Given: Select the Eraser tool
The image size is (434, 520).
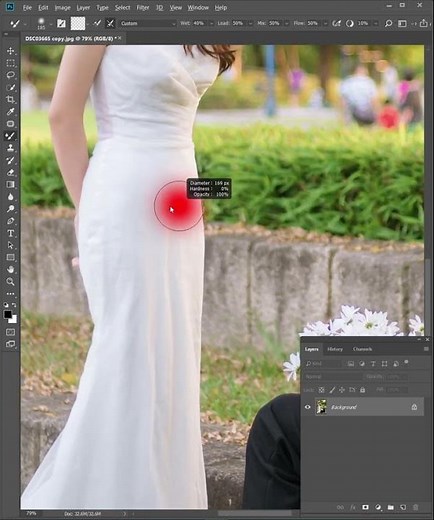Looking at the screenshot, I should pos(10,172).
